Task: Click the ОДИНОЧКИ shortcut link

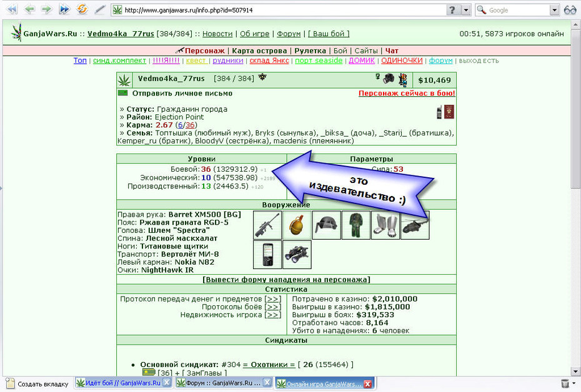Action: [x=402, y=61]
